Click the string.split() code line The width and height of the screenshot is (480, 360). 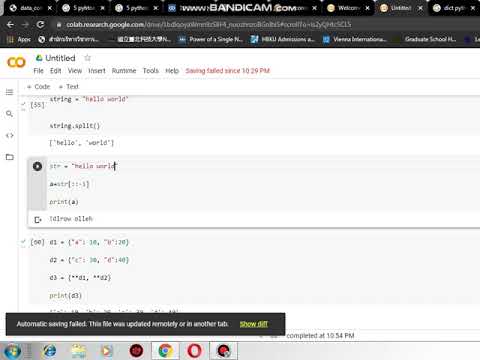point(75,126)
